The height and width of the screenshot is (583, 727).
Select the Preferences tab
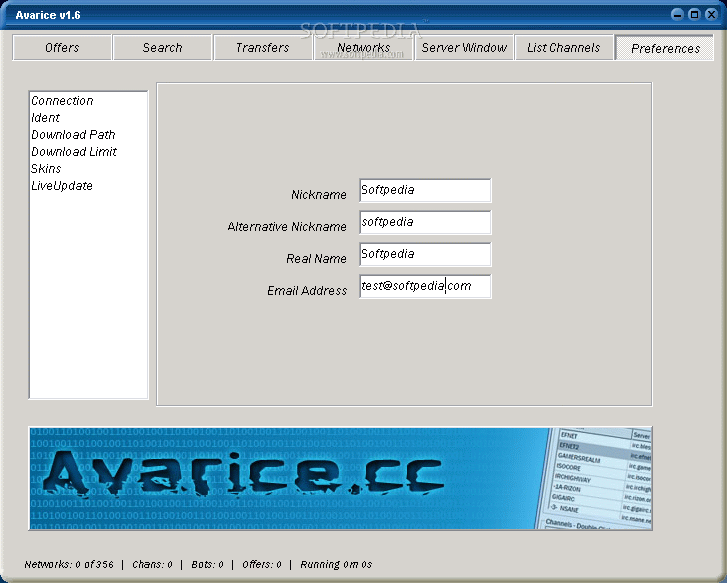(665, 48)
